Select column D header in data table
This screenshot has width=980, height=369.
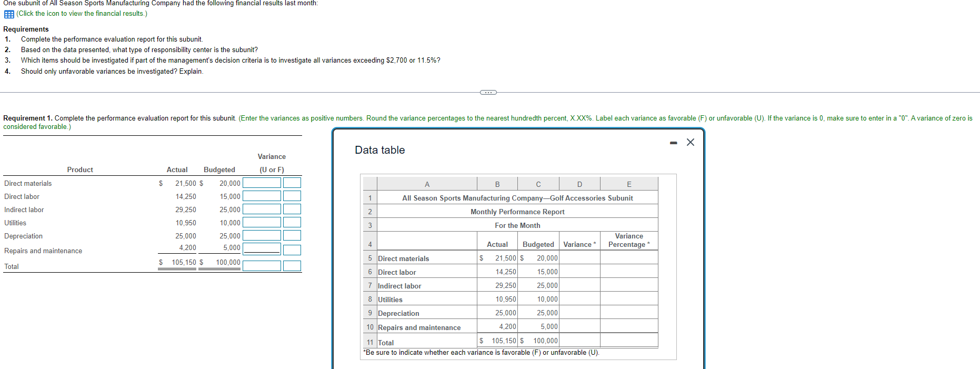pyautogui.click(x=579, y=184)
